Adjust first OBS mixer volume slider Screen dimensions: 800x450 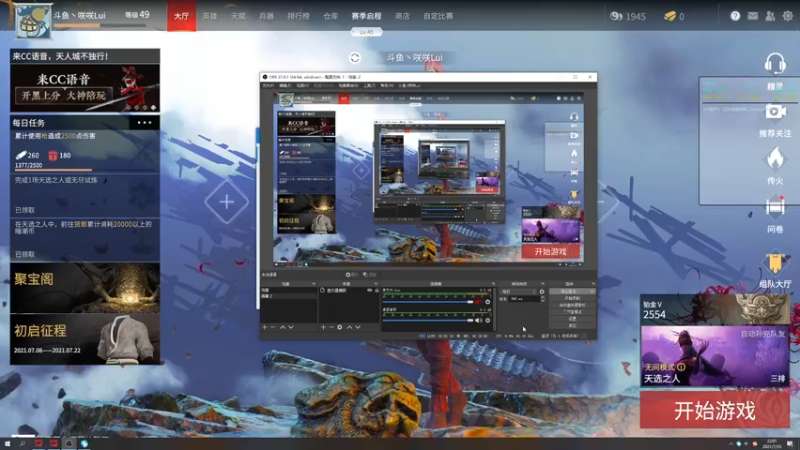coord(429,302)
